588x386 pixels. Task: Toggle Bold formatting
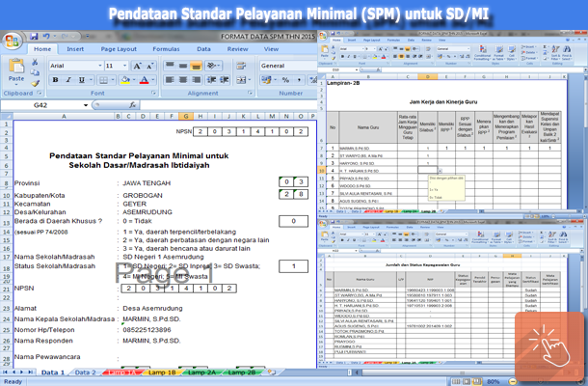pyautogui.click(x=56, y=80)
